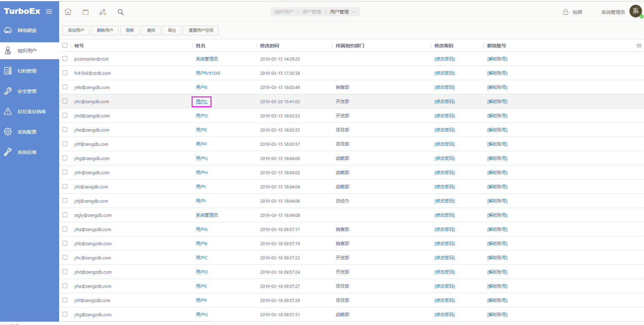
Task: Open the calendar icon in top toolbar
Action: (85, 12)
